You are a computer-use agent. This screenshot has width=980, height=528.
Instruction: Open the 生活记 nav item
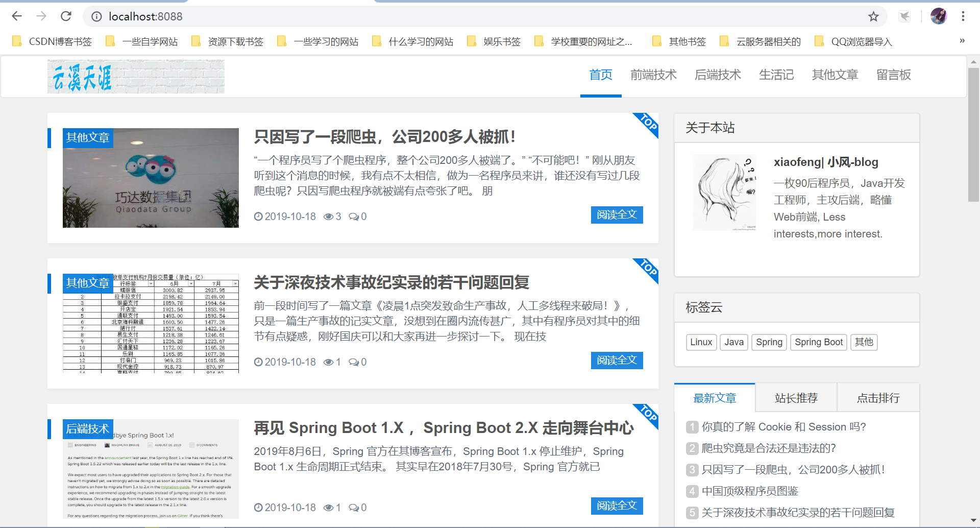776,75
